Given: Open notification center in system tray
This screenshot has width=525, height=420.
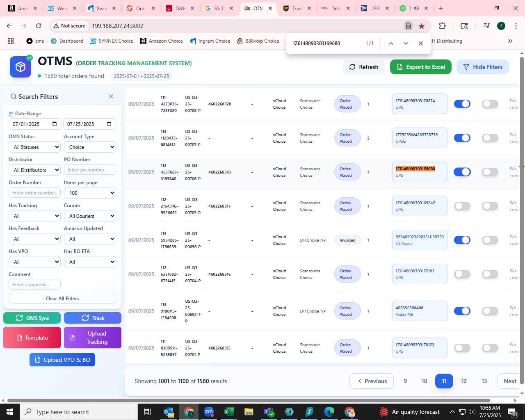Looking at the screenshot, I should (513, 412).
